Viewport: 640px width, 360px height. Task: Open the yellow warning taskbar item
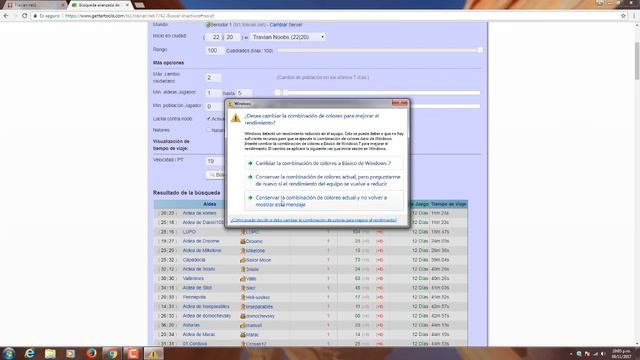[153, 354]
